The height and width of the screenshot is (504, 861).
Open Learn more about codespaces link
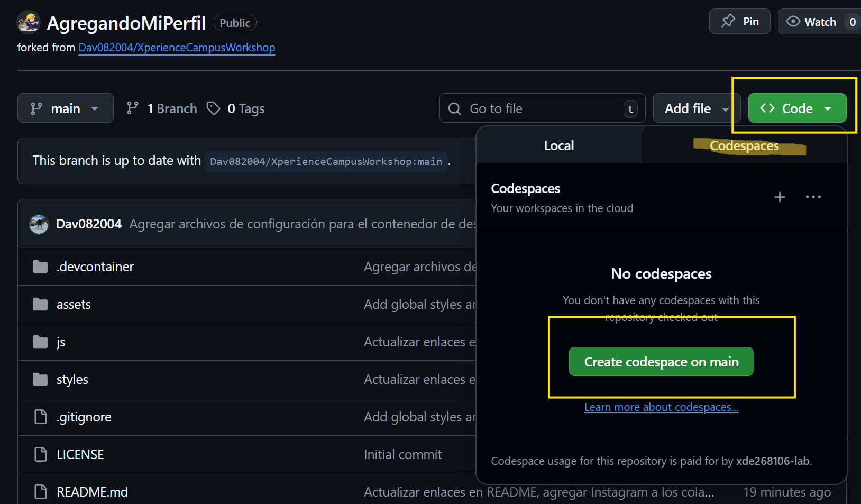coord(661,407)
